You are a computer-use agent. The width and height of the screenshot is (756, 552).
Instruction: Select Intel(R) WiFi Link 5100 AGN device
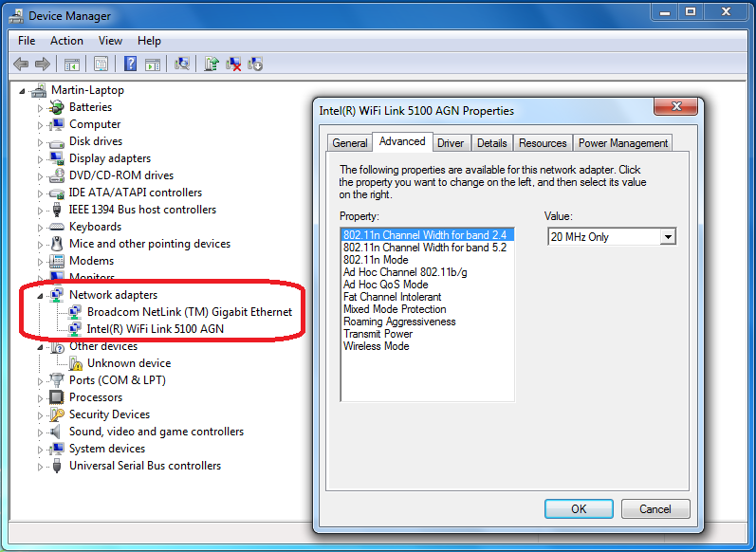[155, 329]
